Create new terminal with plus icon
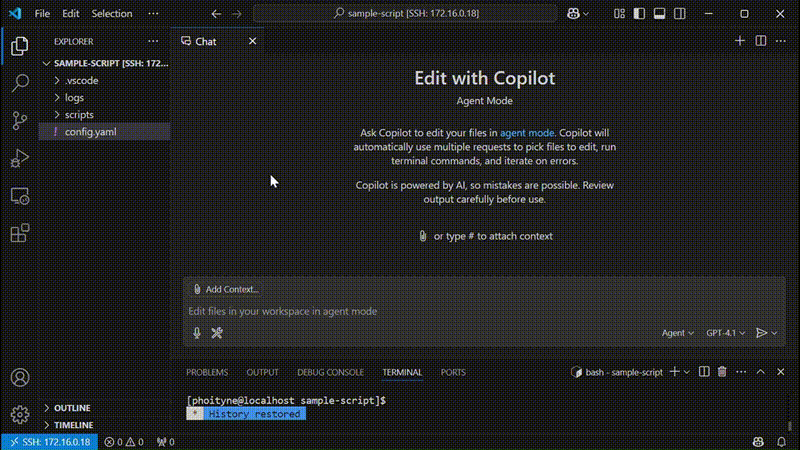The width and height of the screenshot is (800, 450). 674,372
